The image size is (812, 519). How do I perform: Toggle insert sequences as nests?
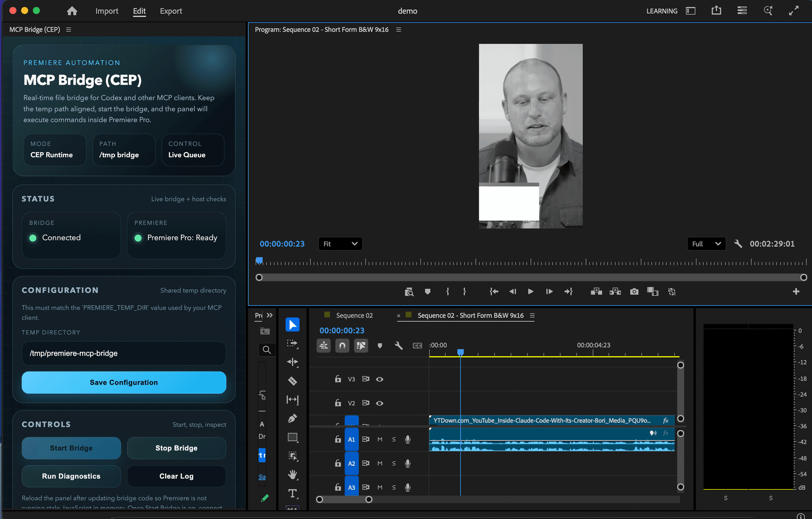324,346
